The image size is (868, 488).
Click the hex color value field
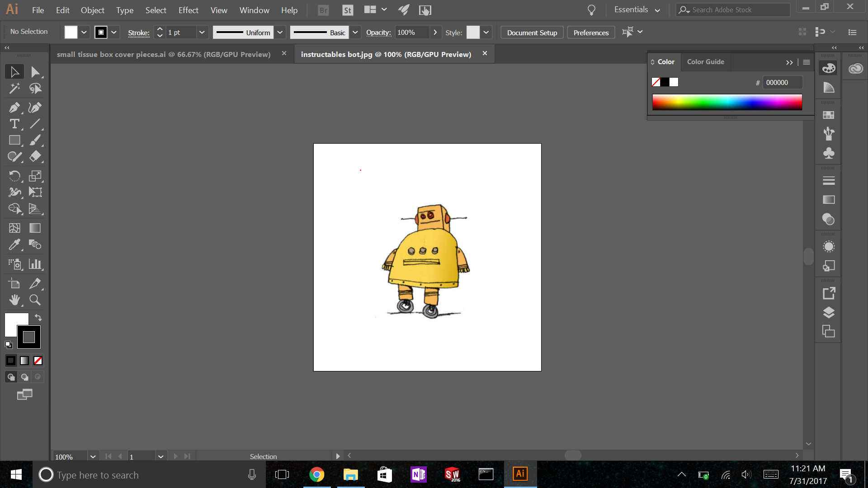783,83
